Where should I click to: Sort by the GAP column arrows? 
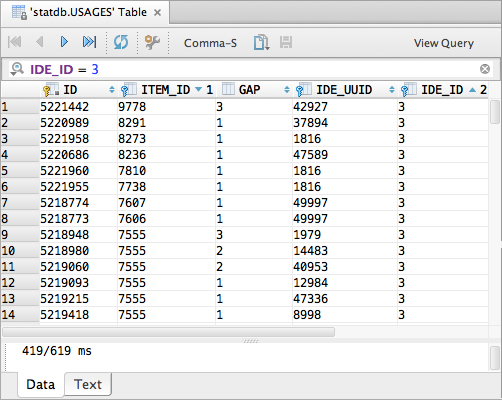coord(287,90)
